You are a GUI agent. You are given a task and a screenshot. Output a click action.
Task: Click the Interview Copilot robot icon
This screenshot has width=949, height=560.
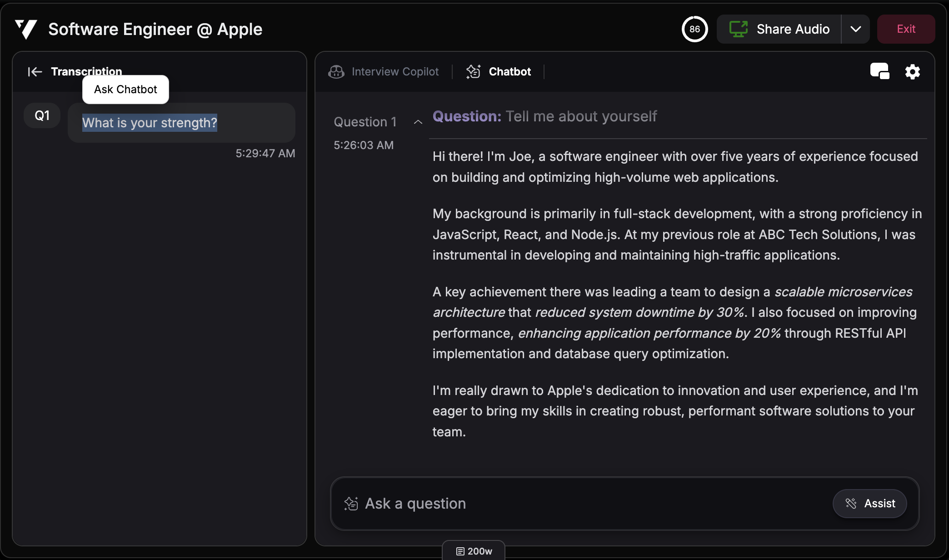[x=336, y=71]
